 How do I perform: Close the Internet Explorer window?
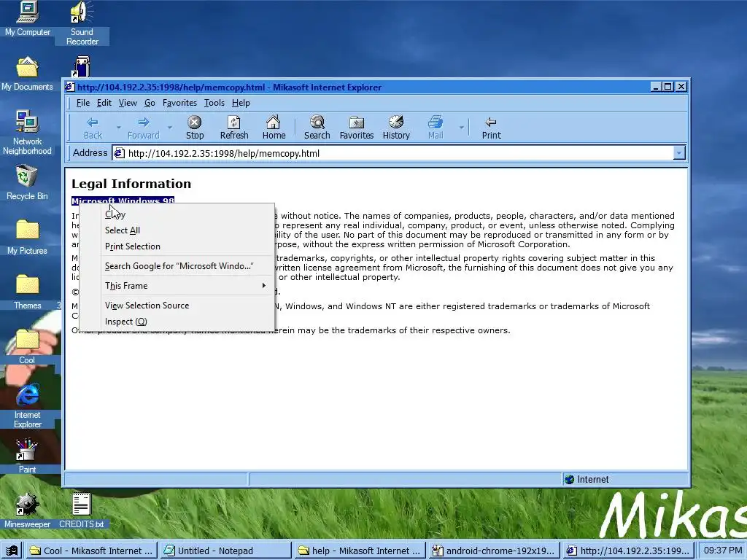click(681, 87)
